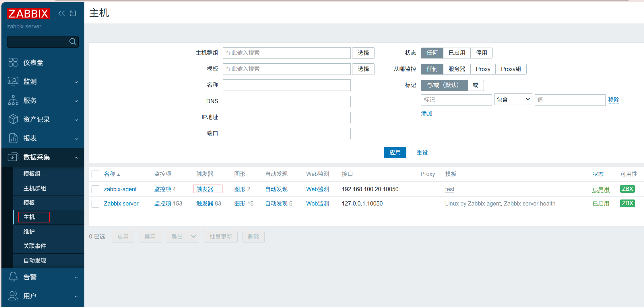Toggle sidebar auto-hide icon

[73, 13]
